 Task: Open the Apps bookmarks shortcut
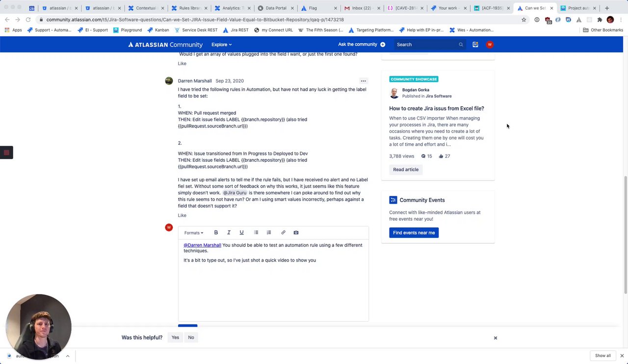(x=13, y=30)
